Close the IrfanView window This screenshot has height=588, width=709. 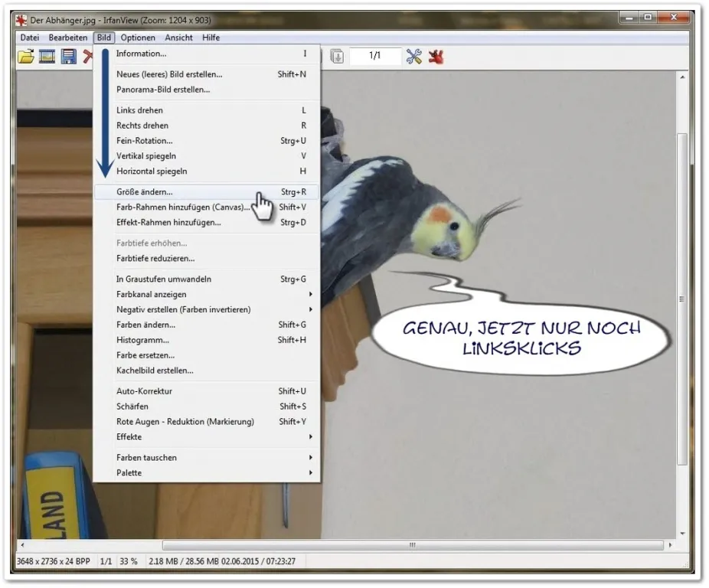674,18
